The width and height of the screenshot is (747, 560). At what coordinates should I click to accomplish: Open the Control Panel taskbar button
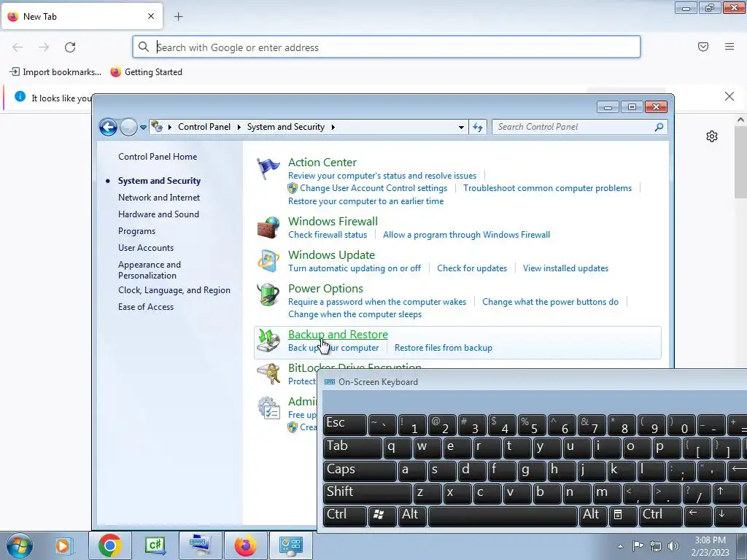click(x=291, y=545)
